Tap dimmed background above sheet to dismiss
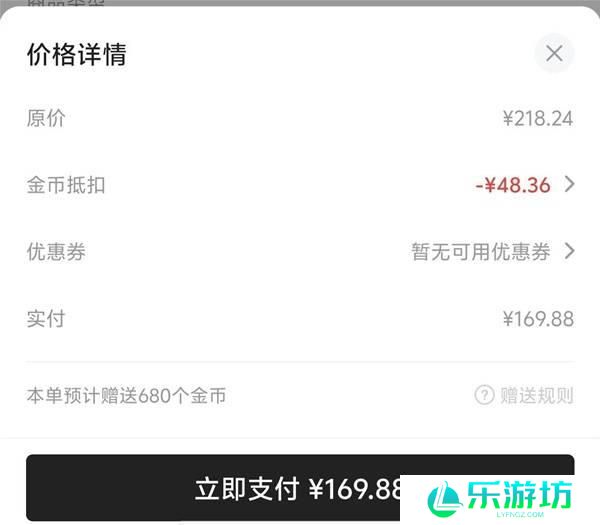The width and height of the screenshot is (600, 525). coord(300,3)
